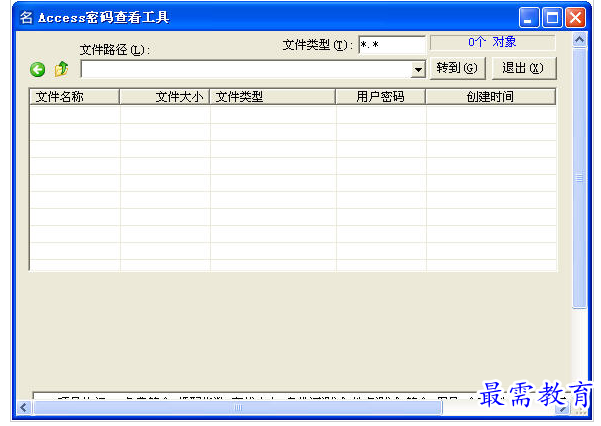Sort by 文件类型 column header
Screen dimensions: 601x426
pyautogui.click(x=273, y=97)
